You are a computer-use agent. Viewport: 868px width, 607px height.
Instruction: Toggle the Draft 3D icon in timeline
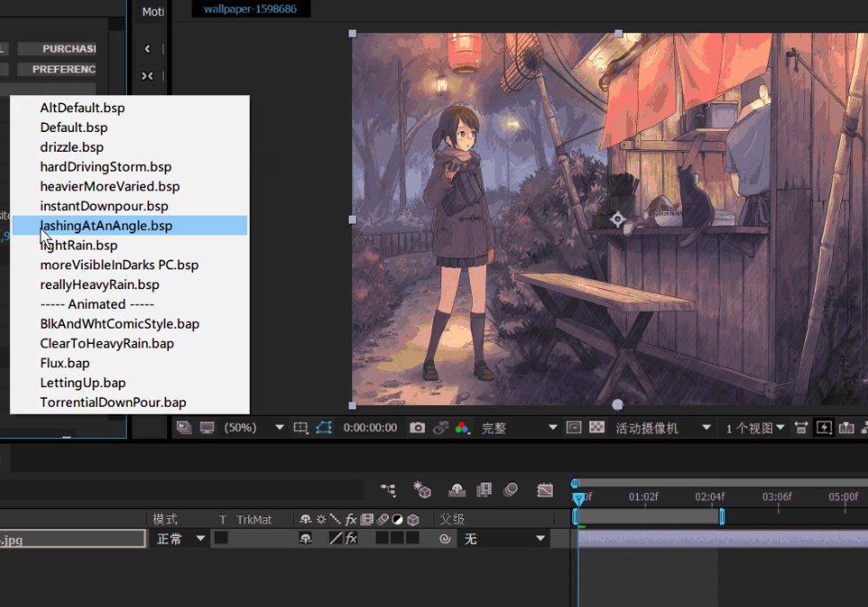(x=421, y=489)
